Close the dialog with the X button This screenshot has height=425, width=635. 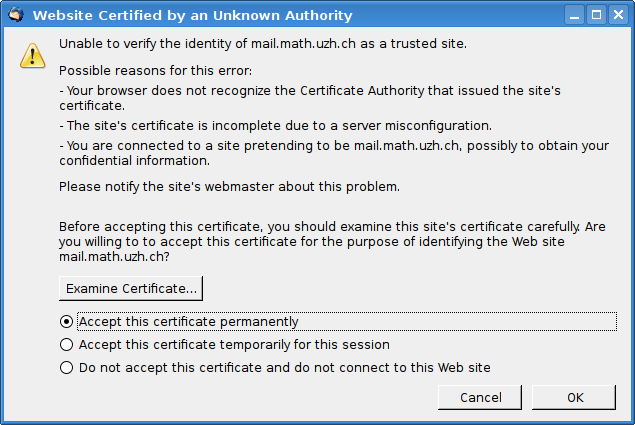(618, 15)
